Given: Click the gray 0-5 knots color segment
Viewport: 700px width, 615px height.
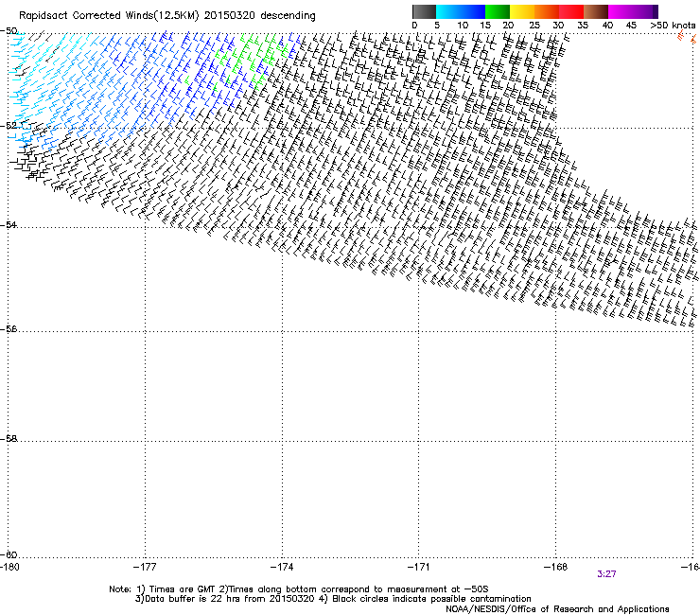Looking at the screenshot, I should pos(424,11).
